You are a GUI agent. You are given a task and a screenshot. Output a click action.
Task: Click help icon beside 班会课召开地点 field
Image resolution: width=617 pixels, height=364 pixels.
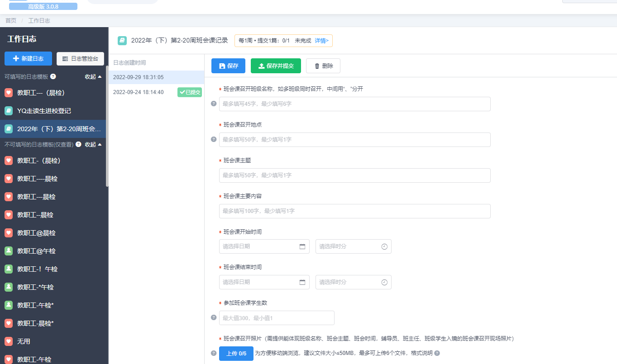pyautogui.click(x=214, y=139)
